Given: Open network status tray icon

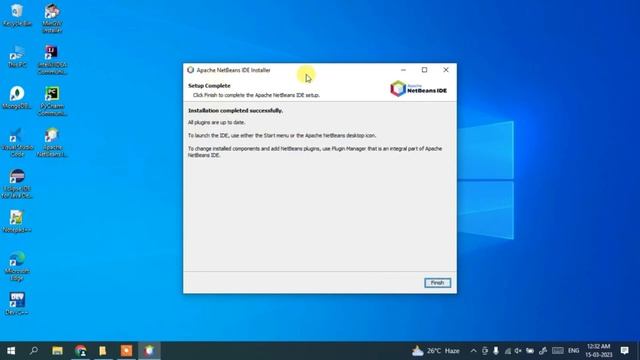Looking at the screenshot, I should coord(507,351).
